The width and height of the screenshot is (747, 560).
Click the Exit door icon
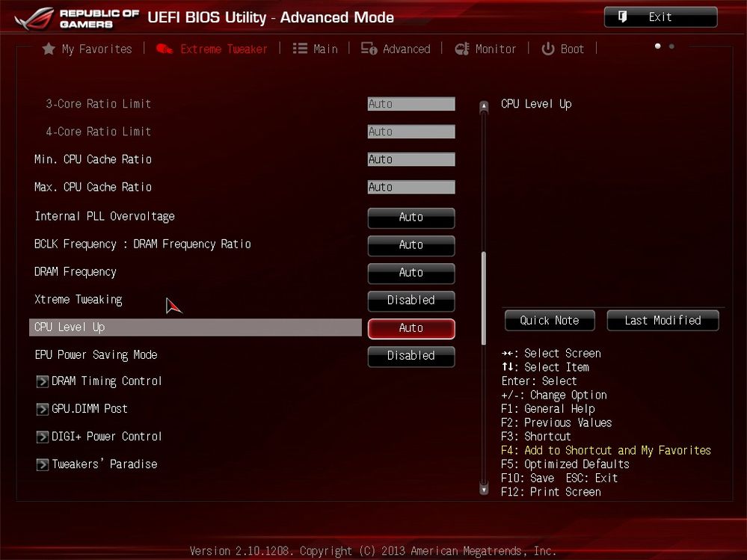[x=622, y=17]
